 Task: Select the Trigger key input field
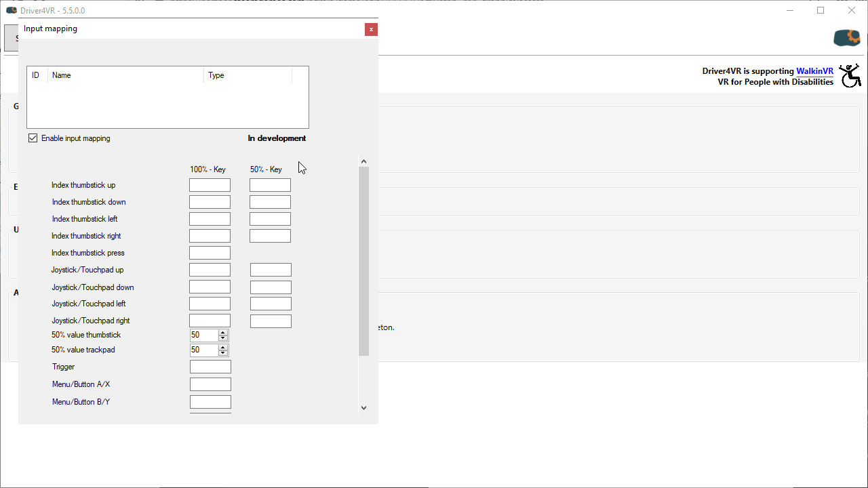[x=210, y=367]
